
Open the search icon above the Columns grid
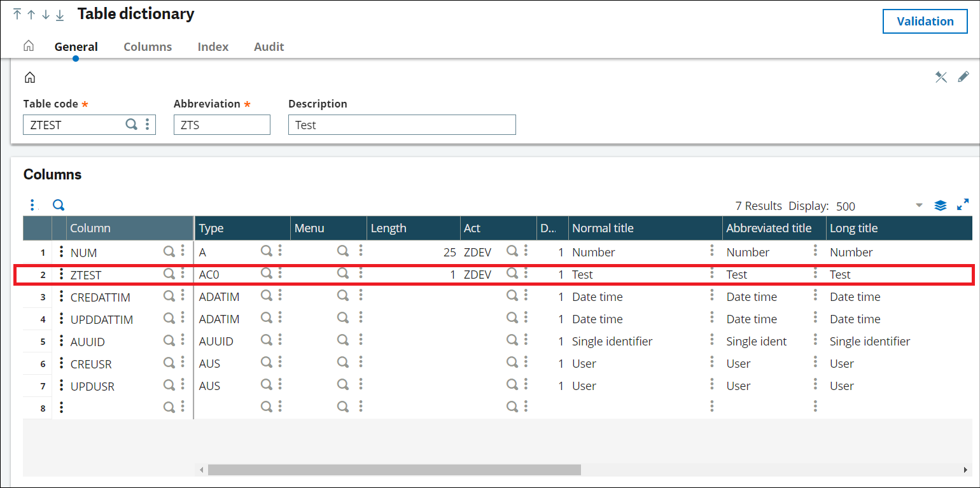point(58,205)
